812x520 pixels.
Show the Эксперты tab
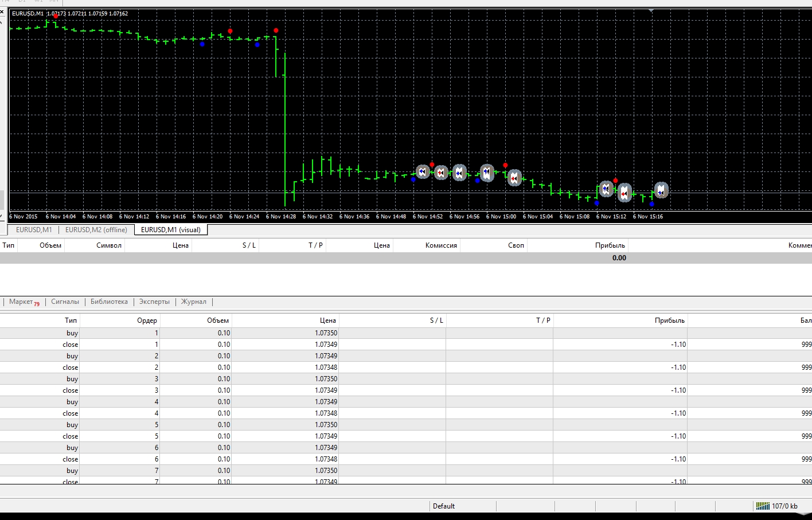pos(154,302)
